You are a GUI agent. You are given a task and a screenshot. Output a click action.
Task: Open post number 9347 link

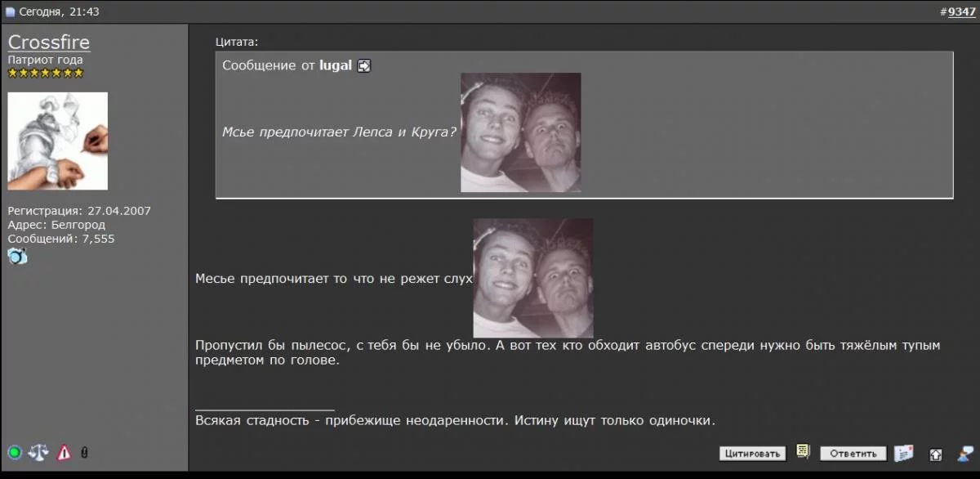961,12
